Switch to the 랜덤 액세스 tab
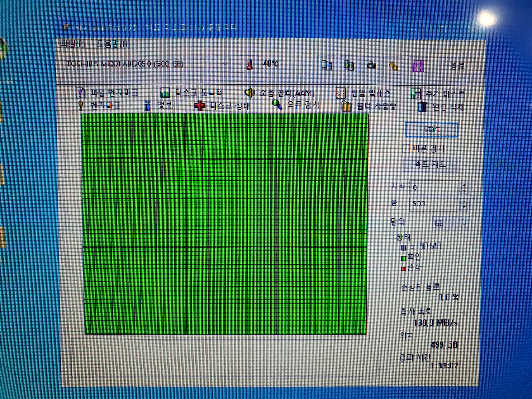This screenshot has width=532, height=399. tap(363, 93)
